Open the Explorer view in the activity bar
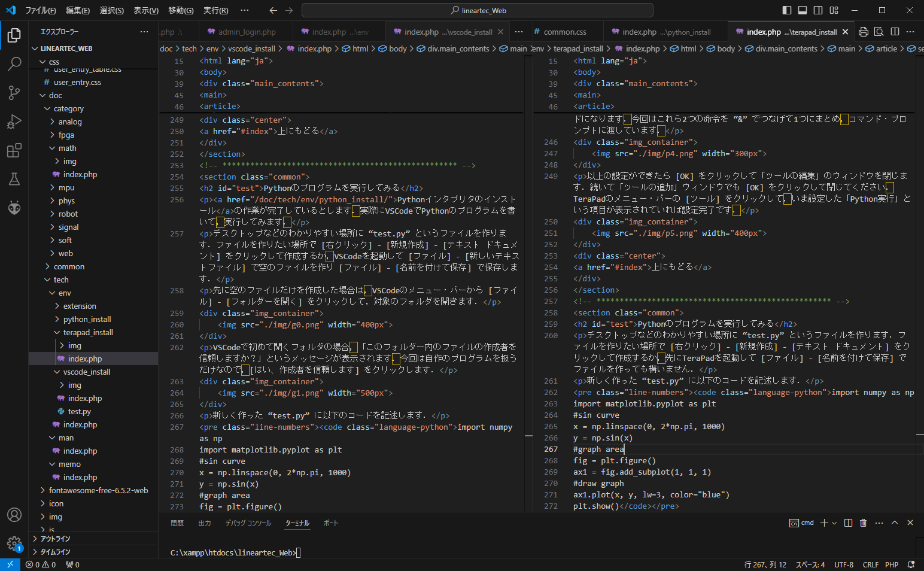 (14, 35)
